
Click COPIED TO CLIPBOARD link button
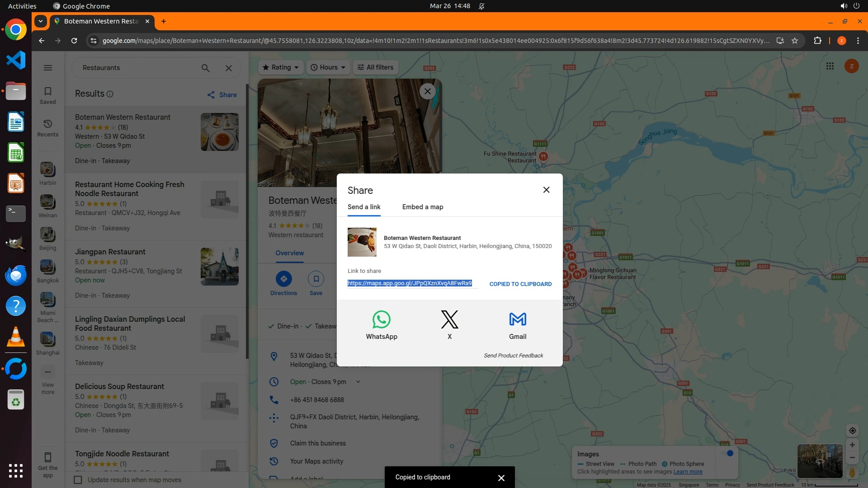pyautogui.click(x=520, y=284)
